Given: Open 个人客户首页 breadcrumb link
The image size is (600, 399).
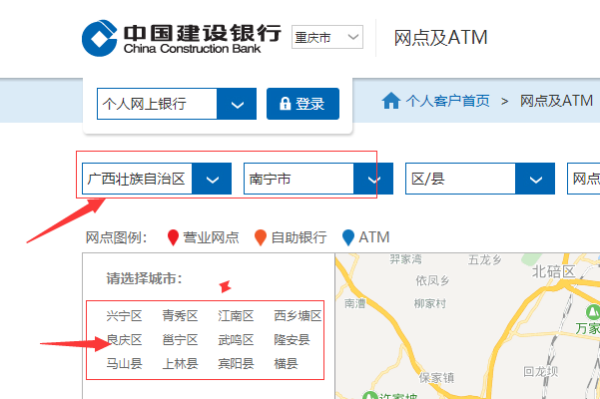Looking at the screenshot, I should (x=447, y=101).
